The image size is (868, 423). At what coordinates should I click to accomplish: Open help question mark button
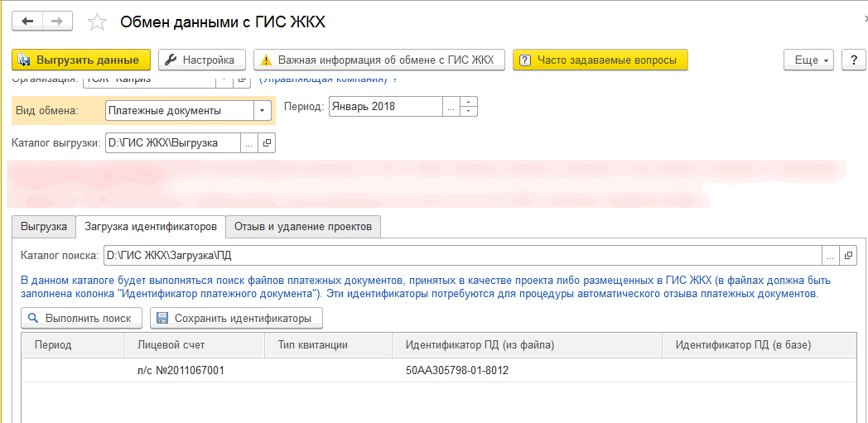point(853,60)
